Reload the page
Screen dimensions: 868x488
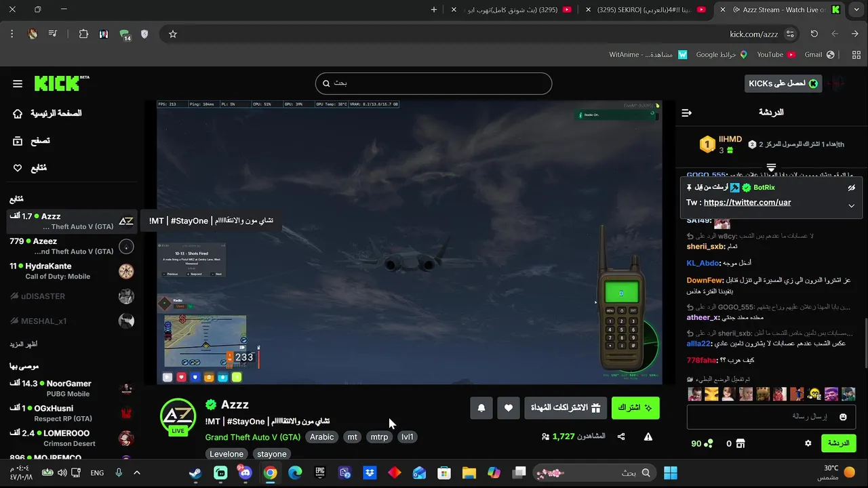[x=814, y=34]
